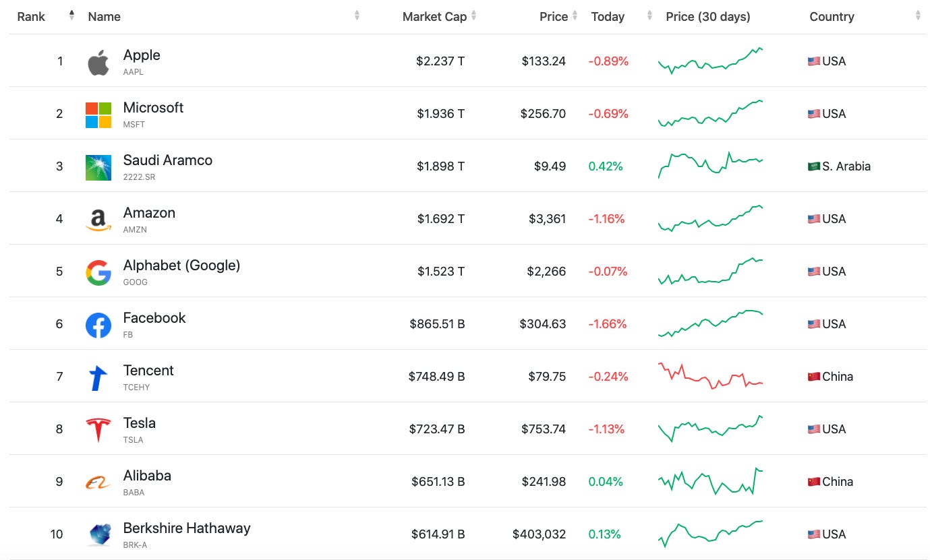Click the $865.51 B market cap
The width and height of the screenshot is (930, 560).
[x=437, y=324]
